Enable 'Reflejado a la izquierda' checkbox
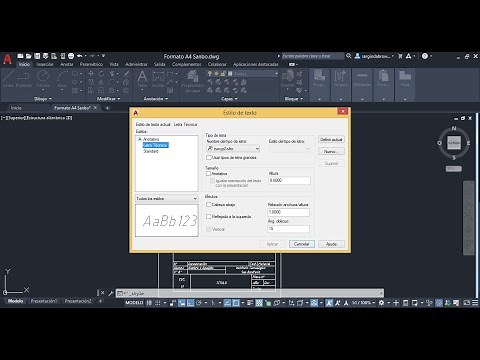This screenshot has height=360, width=480. pyautogui.click(x=209, y=216)
